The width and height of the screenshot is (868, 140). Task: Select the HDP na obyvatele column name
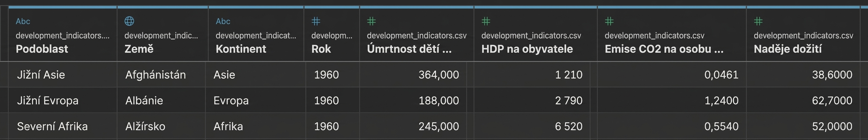click(527, 49)
